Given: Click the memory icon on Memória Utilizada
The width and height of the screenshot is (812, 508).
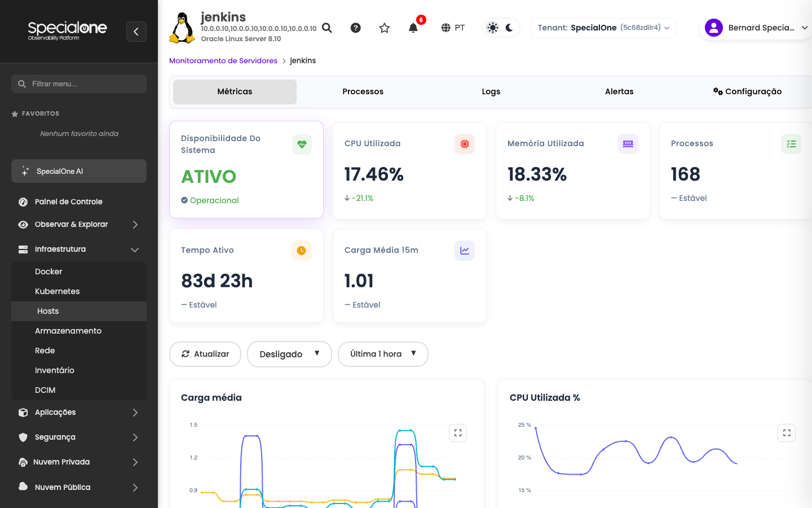Looking at the screenshot, I should (x=628, y=144).
